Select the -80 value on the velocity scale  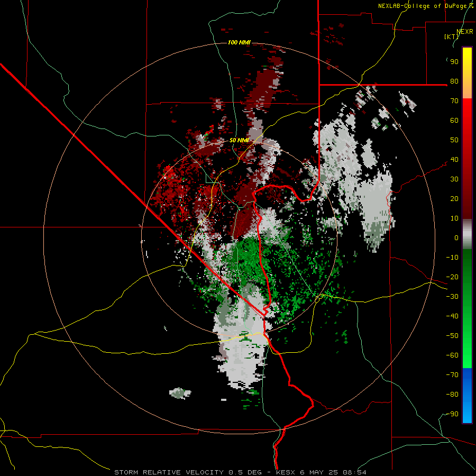point(452,395)
